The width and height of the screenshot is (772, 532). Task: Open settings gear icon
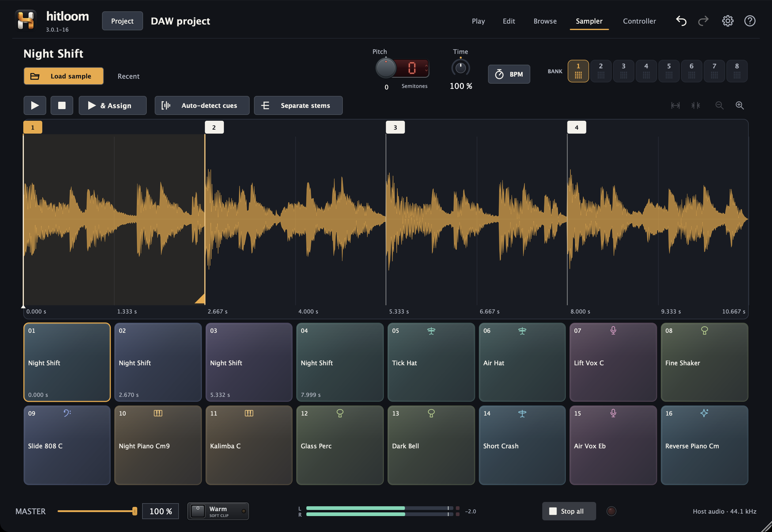point(728,21)
